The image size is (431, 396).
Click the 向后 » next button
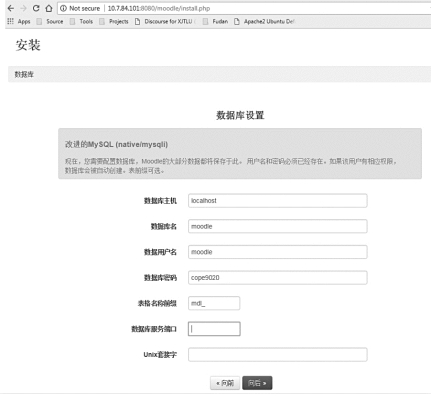coord(257,383)
